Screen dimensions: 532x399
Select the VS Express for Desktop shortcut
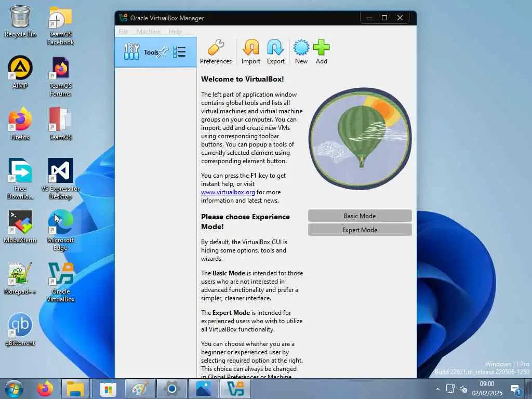(60, 179)
